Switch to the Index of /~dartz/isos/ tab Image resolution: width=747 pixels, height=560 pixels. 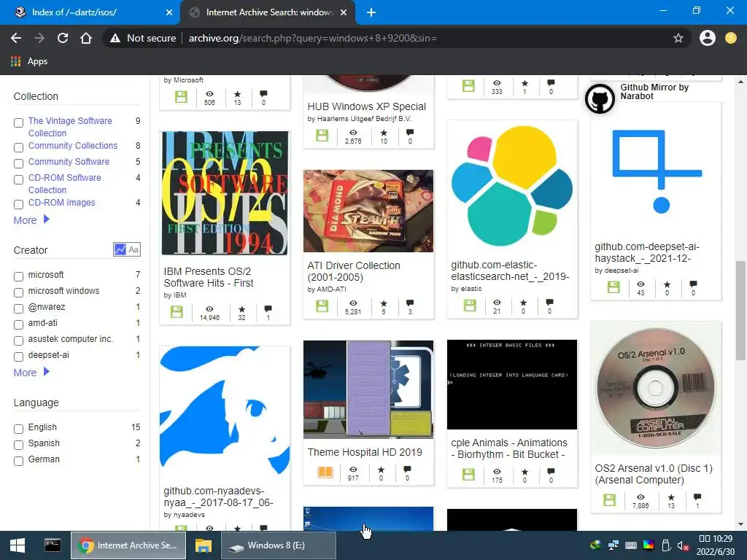click(90, 12)
